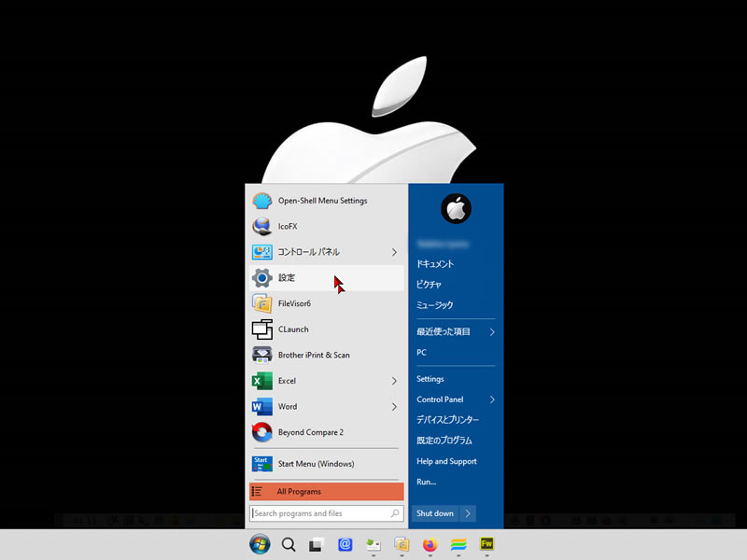
Task: Open the Brother iPrint & Scan icon
Action: (x=262, y=356)
